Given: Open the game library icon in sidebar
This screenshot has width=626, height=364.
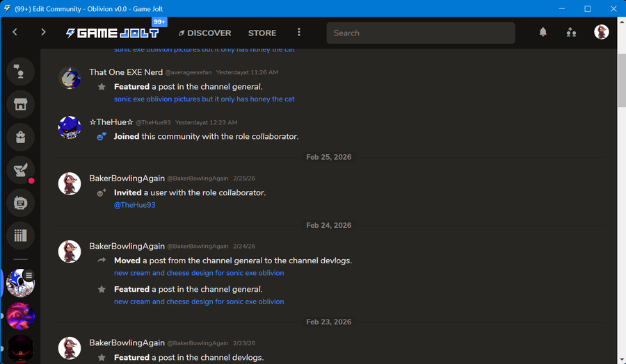Looking at the screenshot, I should coord(20,236).
